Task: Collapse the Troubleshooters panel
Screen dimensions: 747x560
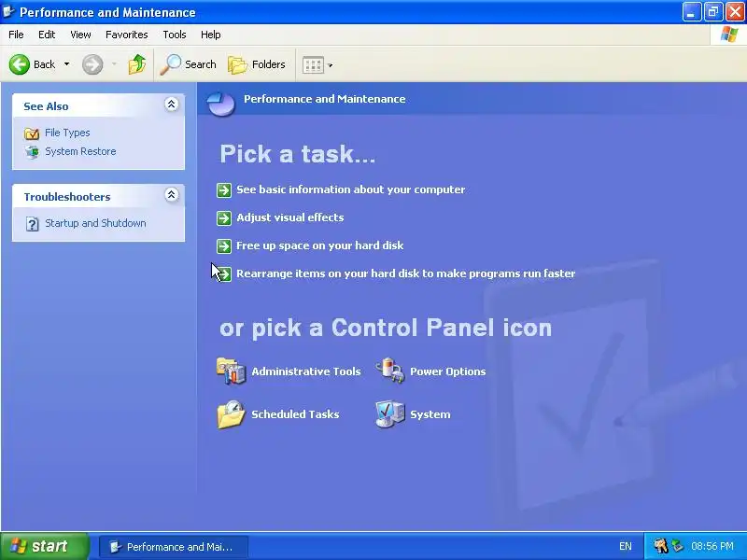Action: pos(171,195)
